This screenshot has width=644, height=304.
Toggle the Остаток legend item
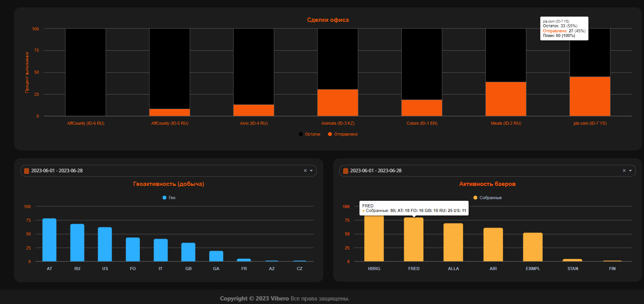[309, 134]
